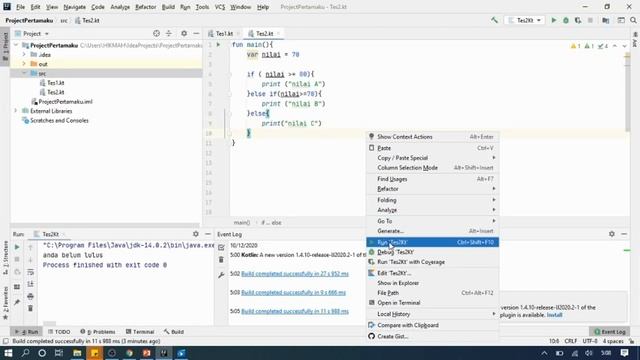Toggle the Structure side panel tab

5,257
